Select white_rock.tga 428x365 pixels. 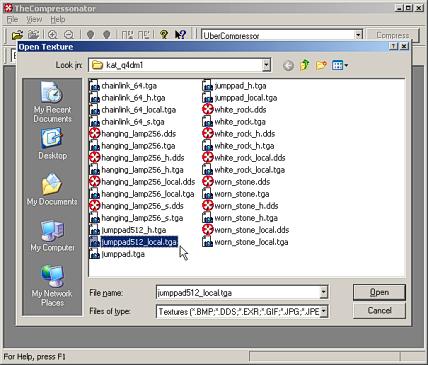coord(240,122)
